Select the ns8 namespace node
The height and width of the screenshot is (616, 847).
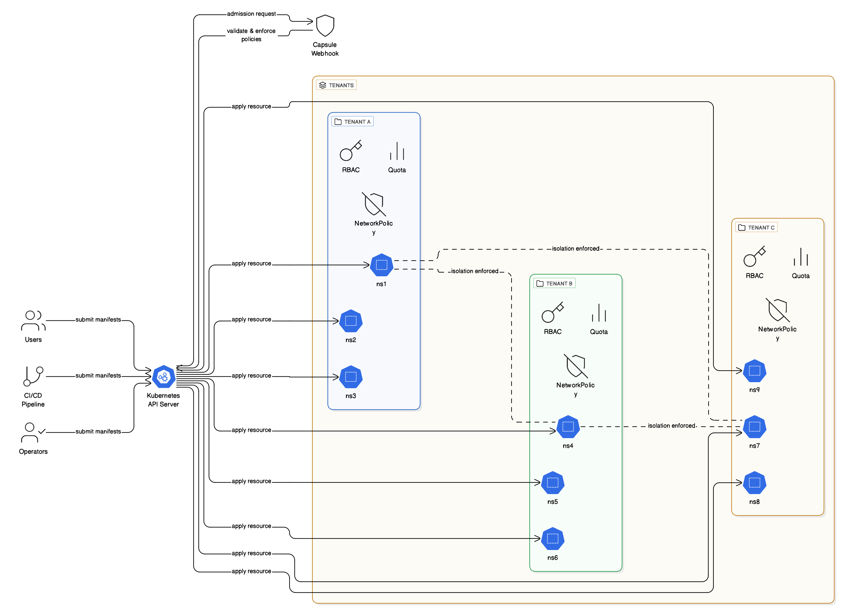754,483
